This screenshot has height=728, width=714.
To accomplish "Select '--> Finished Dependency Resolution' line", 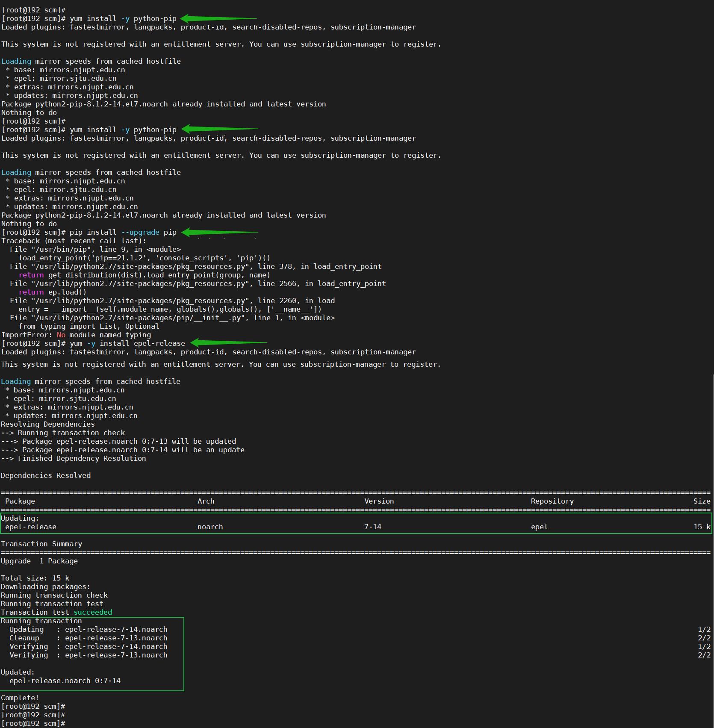I will click(74, 458).
